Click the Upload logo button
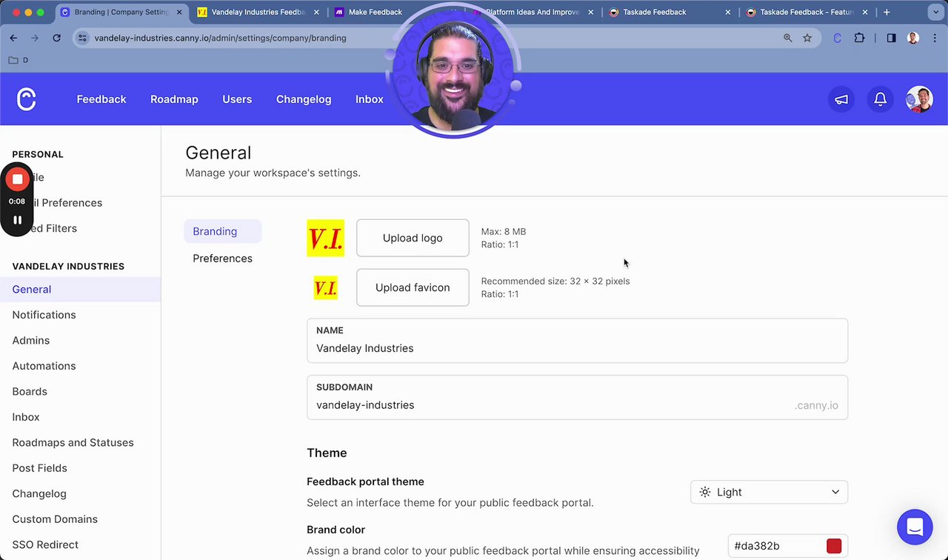948x560 pixels. (413, 238)
